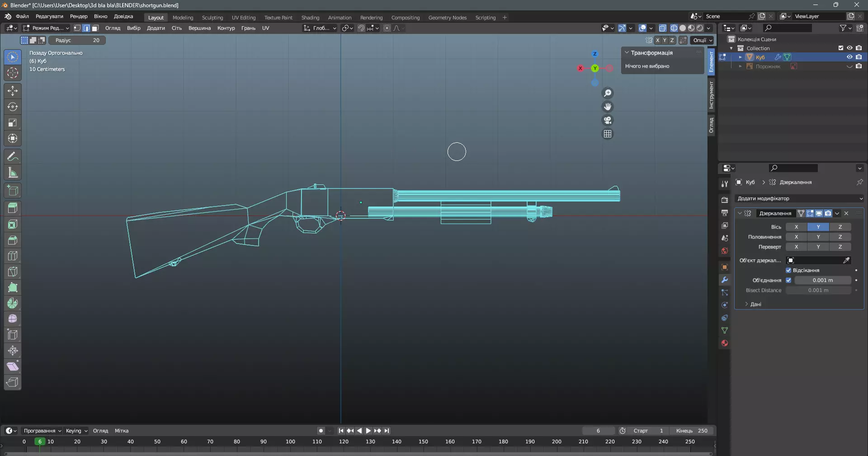Switch perspective/orthographic grid gizmo
The image size is (868, 456).
(x=608, y=134)
